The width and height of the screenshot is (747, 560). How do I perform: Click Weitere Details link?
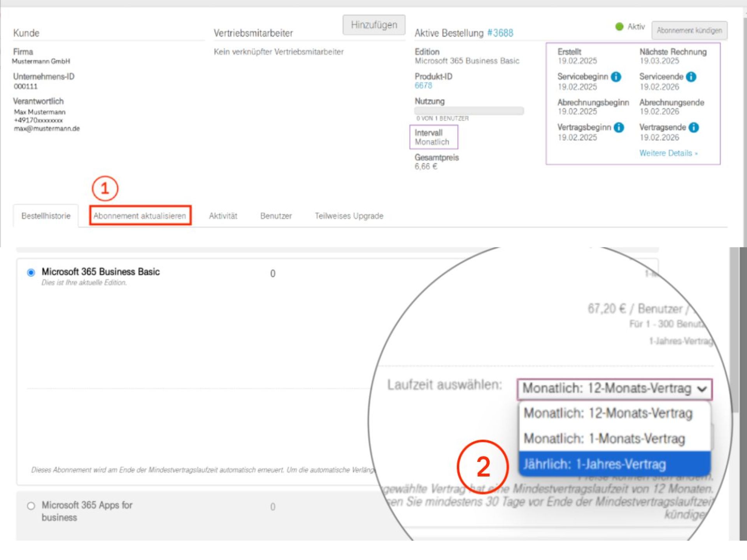point(668,153)
